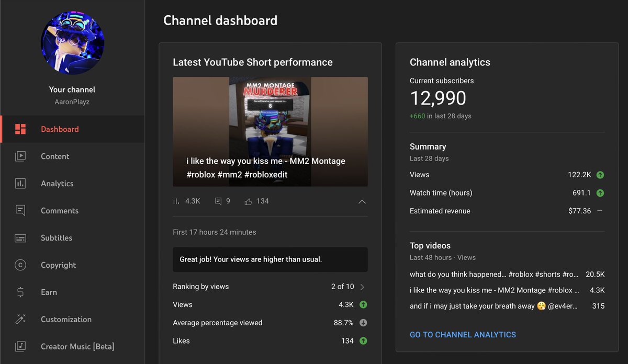Click the views bar-chart icon under the Short

[x=176, y=201]
